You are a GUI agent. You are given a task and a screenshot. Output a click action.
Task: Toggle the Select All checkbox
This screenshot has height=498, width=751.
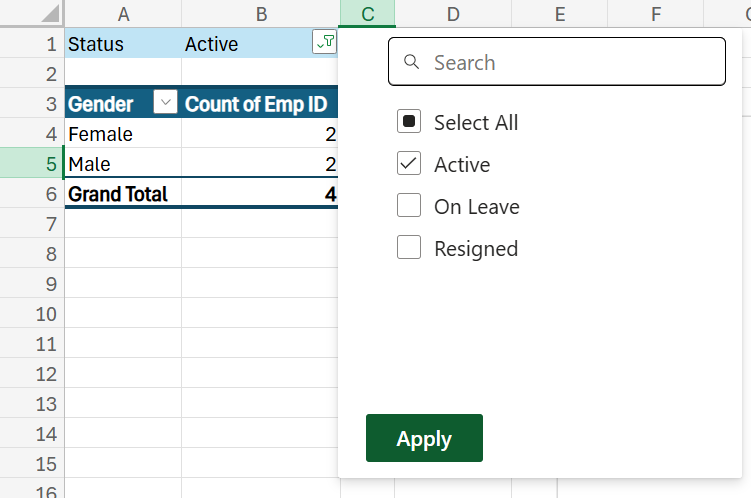pyautogui.click(x=409, y=122)
